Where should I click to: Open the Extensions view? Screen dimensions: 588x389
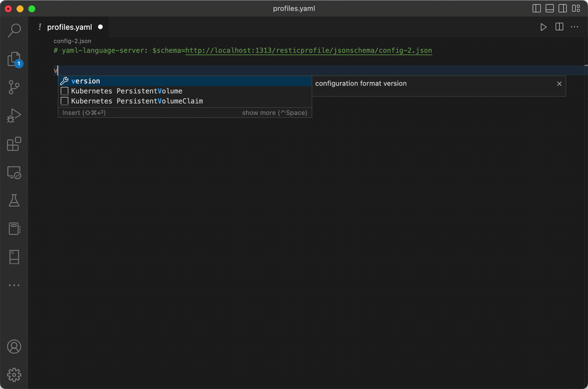(14, 144)
